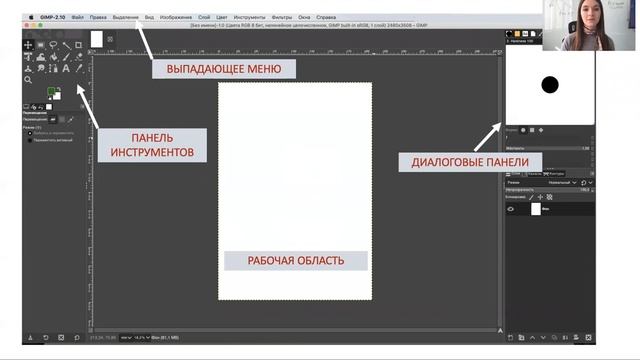Viewport: 640px width, 360px height.
Task: Open the GIMP-2.10 application menu
Action: (52, 17)
